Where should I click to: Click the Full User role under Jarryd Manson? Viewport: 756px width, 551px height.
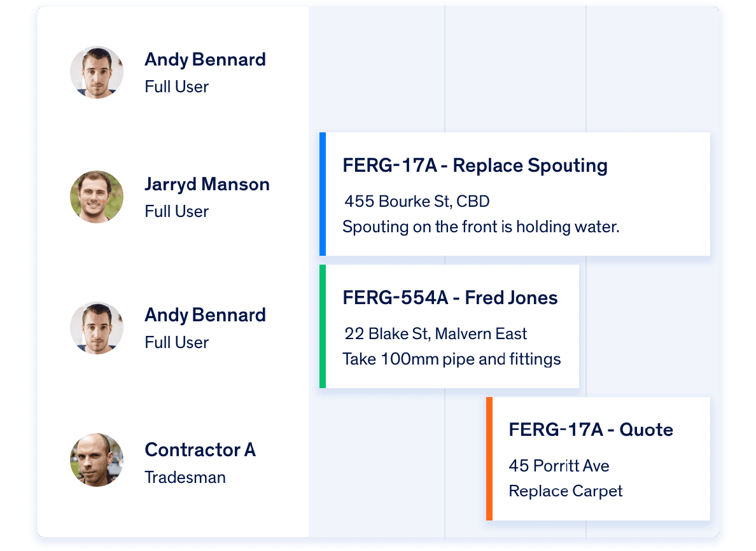click(176, 211)
